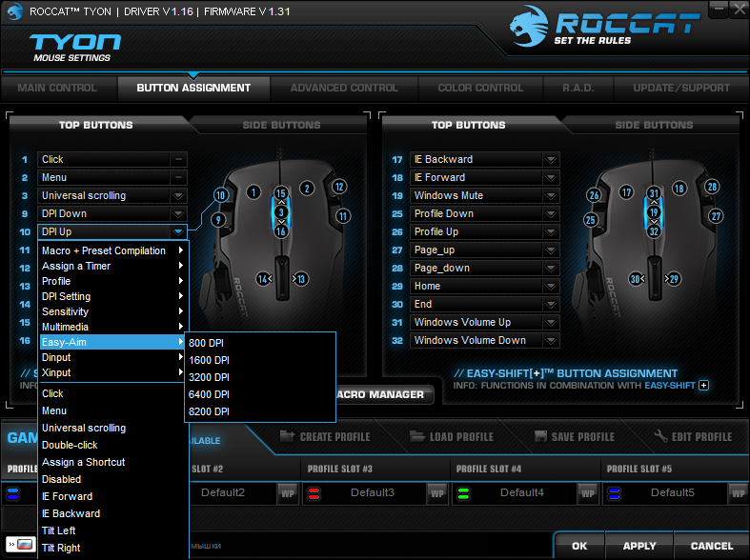Viewport: 750px width, 560px height.
Task: Open dropdown arrow for Home button 29
Action: click(551, 287)
